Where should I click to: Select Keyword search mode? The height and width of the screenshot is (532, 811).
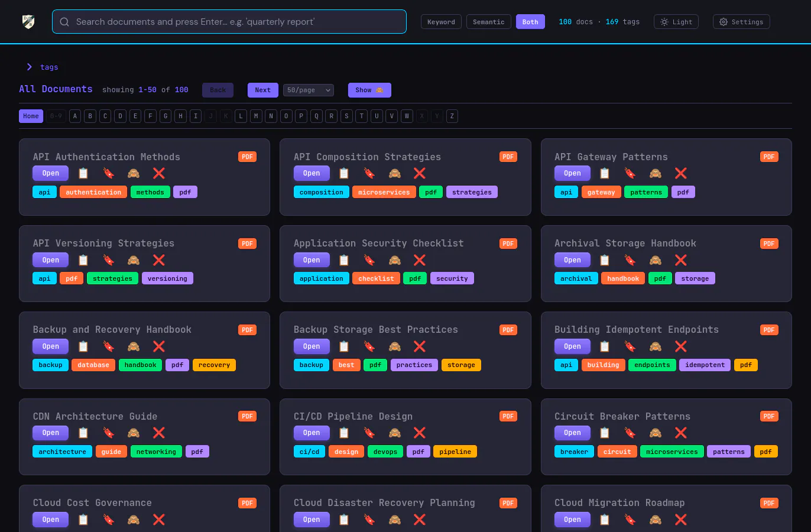coord(441,22)
